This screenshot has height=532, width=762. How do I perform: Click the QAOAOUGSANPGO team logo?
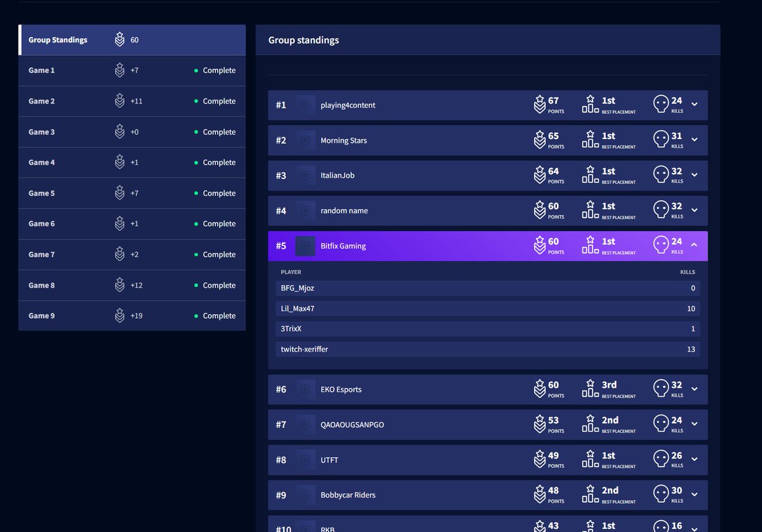click(305, 425)
